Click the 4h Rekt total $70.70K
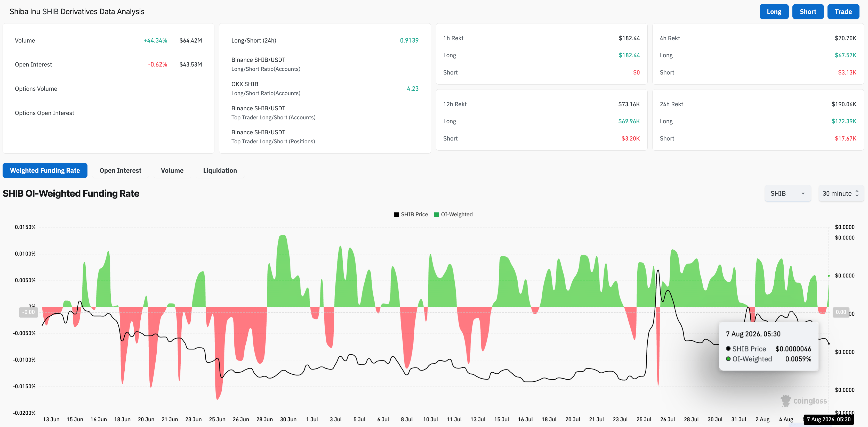Viewport: 868px width, 427px height. pos(846,38)
